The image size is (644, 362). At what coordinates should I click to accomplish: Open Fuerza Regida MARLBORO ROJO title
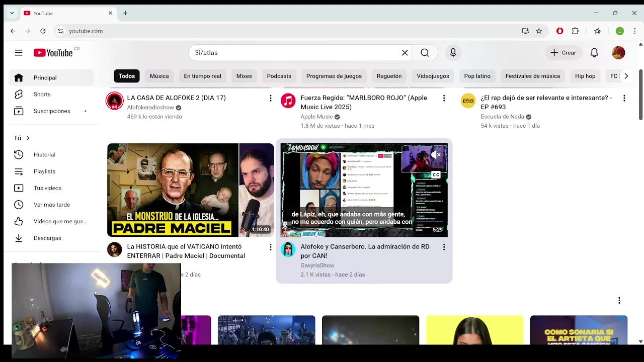364,103
